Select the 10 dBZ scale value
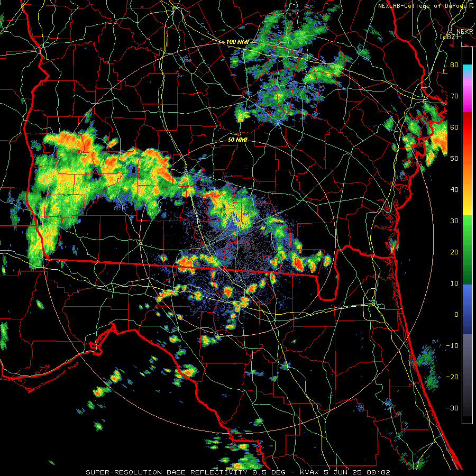The width and height of the screenshot is (476, 476). [x=454, y=283]
